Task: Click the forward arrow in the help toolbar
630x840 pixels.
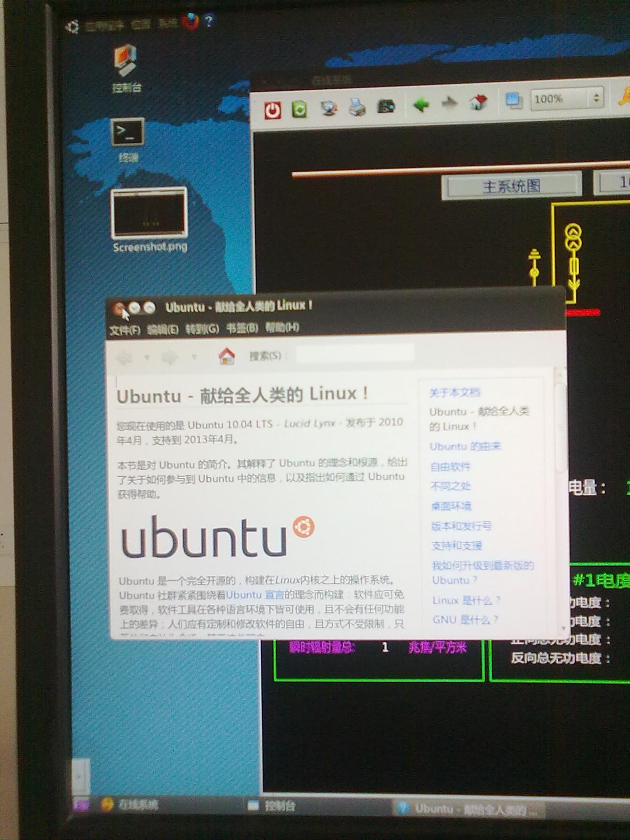Action: (x=170, y=358)
